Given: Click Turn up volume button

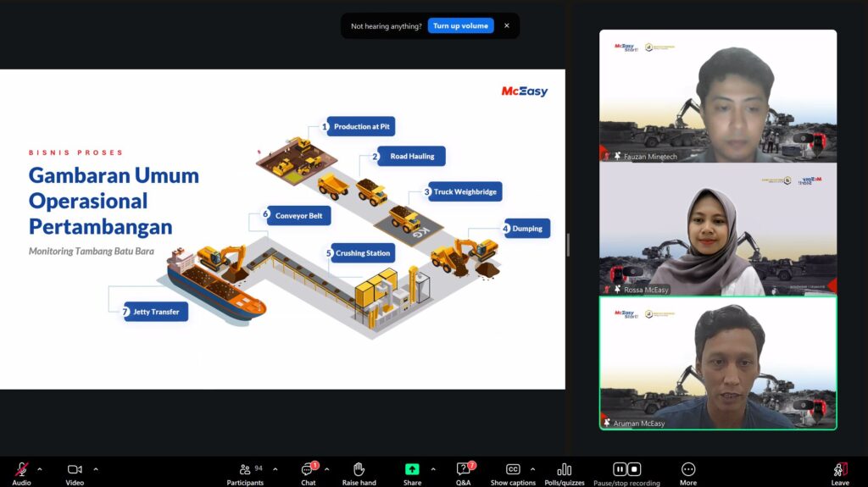Looking at the screenshot, I should (460, 26).
